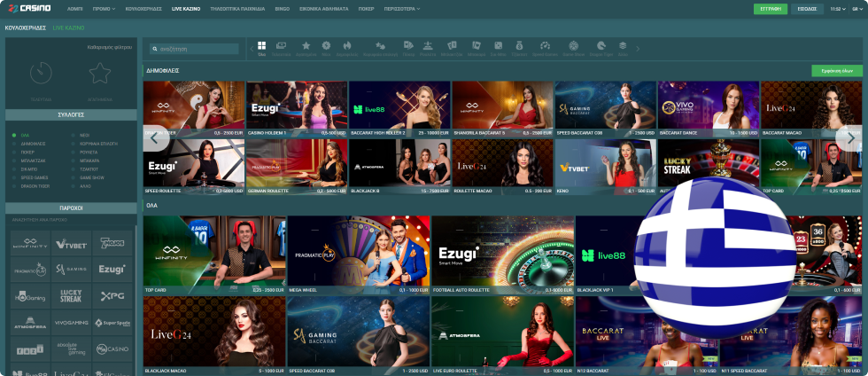Select the 'ΠΟΚΕΡ' collection filter option
The height and width of the screenshot is (376, 868).
[x=27, y=151]
